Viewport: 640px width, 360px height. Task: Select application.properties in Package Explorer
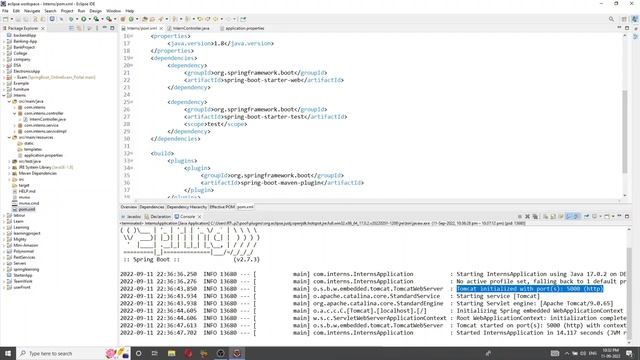click(x=43, y=156)
